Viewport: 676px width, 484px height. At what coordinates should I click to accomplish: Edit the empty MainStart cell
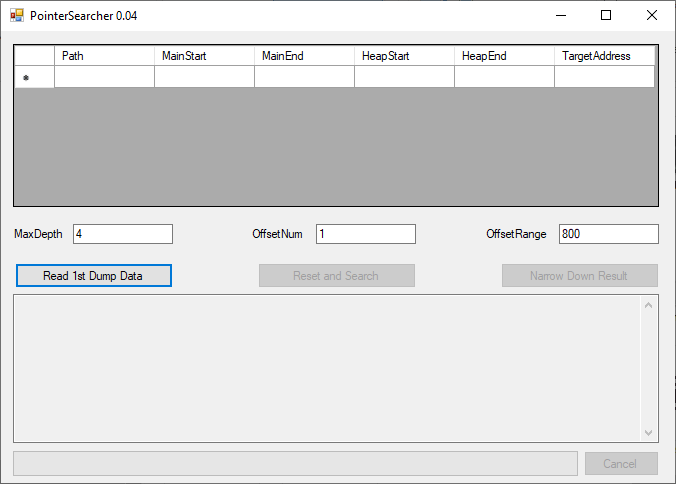click(x=204, y=77)
